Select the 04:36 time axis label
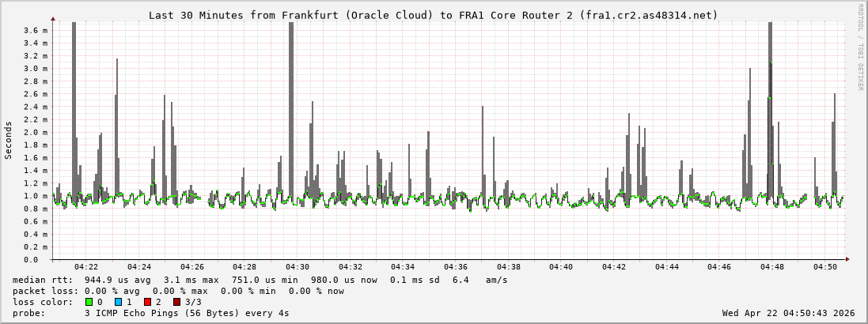The height and width of the screenshot is (324, 868). pyautogui.click(x=456, y=267)
